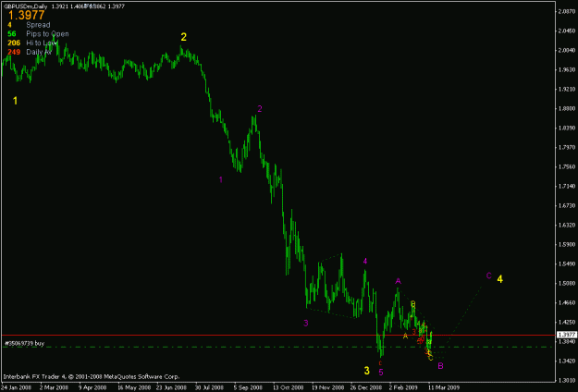Click 1.5080 on the price axis
The image size is (578, 392).
click(x=565, y=283)
